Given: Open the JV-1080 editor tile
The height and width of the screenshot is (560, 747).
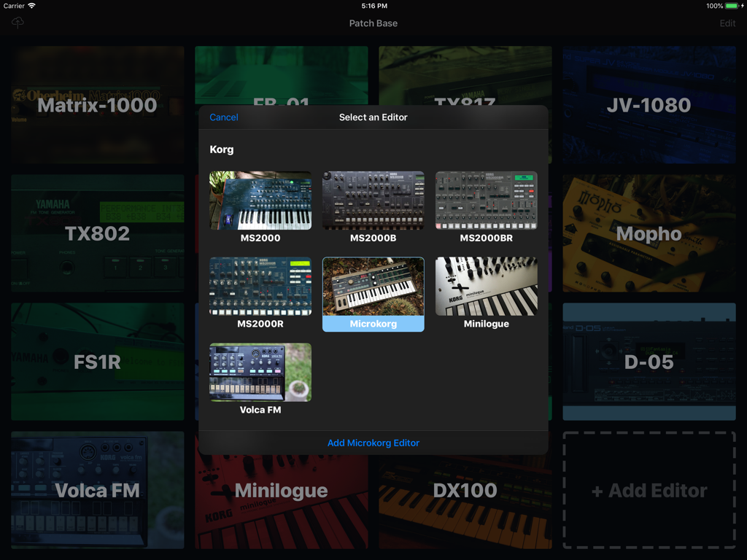Looking at the screenshot, I should 649,104.
